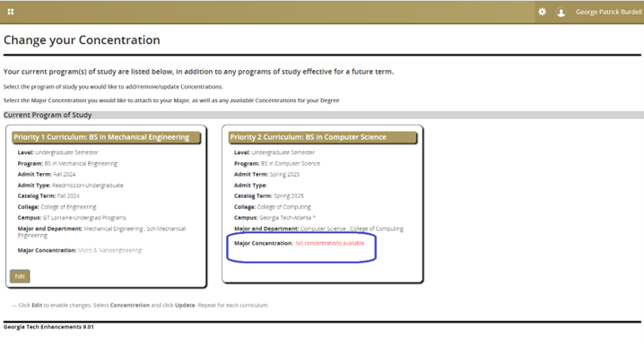Click 'Fall 2024' Catalog Term value
Image resolution: width=644 pixels, height=345 pixels.
(68, 196)
